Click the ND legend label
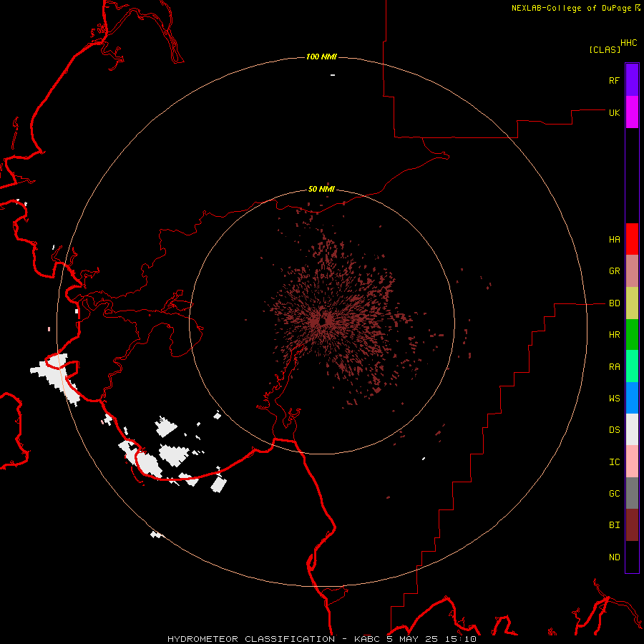The image size is (644, 644). click(x=614, y=557)
